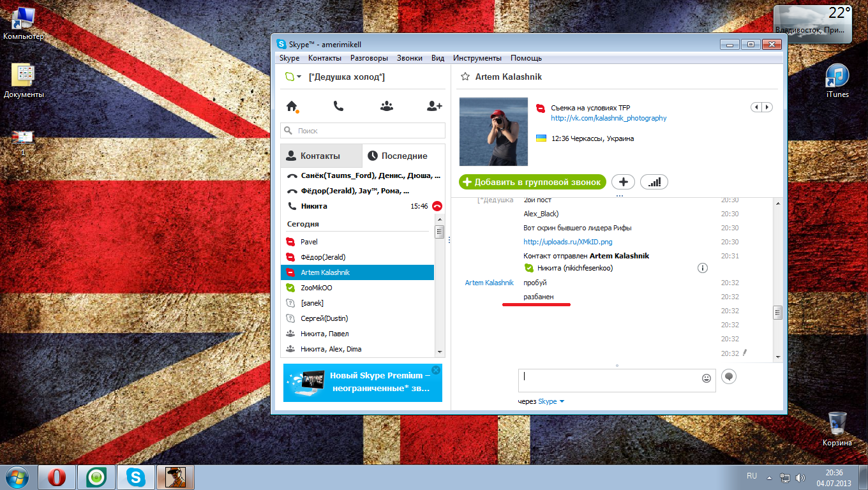Image resolution: width=868 pixels, height=490 pixels.
Task: Select the Фёдор(Jerald) contact in Сегодня list
Action: tap(357, 257)
